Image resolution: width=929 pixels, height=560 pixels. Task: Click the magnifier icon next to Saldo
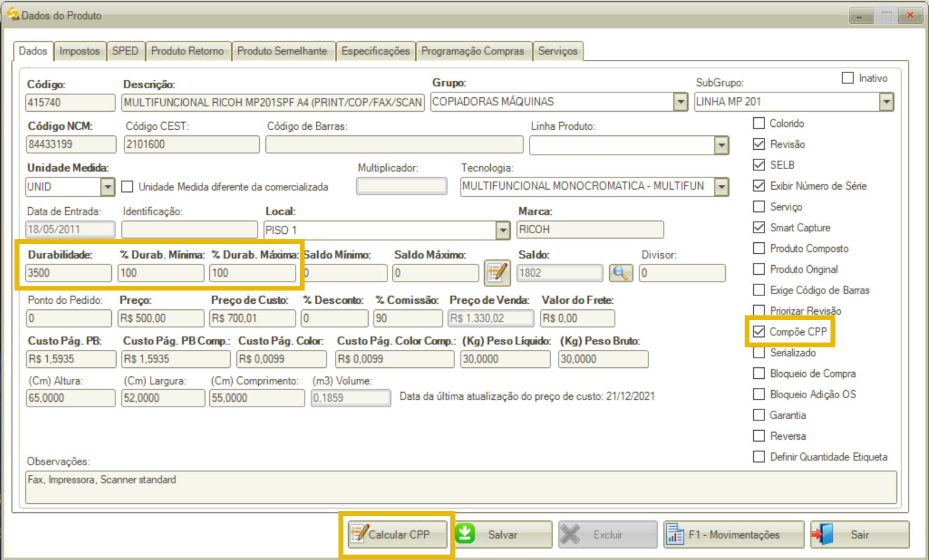pyautogui.click(x=620, y=273)
